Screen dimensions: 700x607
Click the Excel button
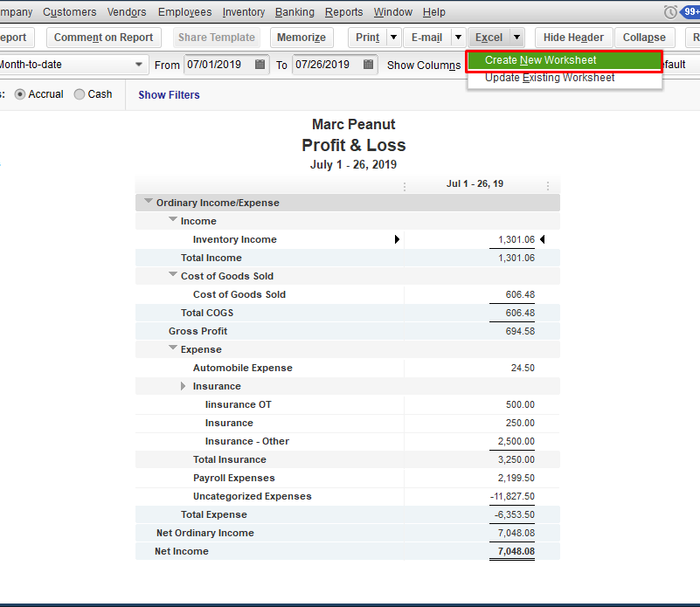[x=489, y=37]
